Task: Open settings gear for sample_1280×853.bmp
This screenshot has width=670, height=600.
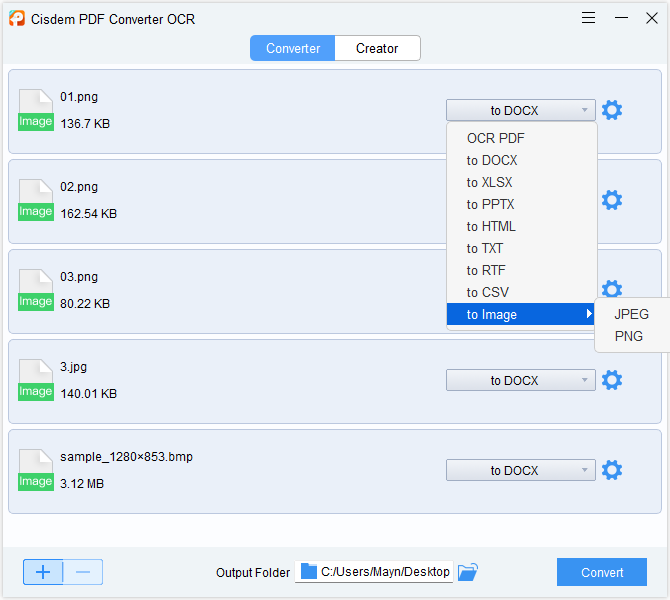Action: [x=611, y=470]
